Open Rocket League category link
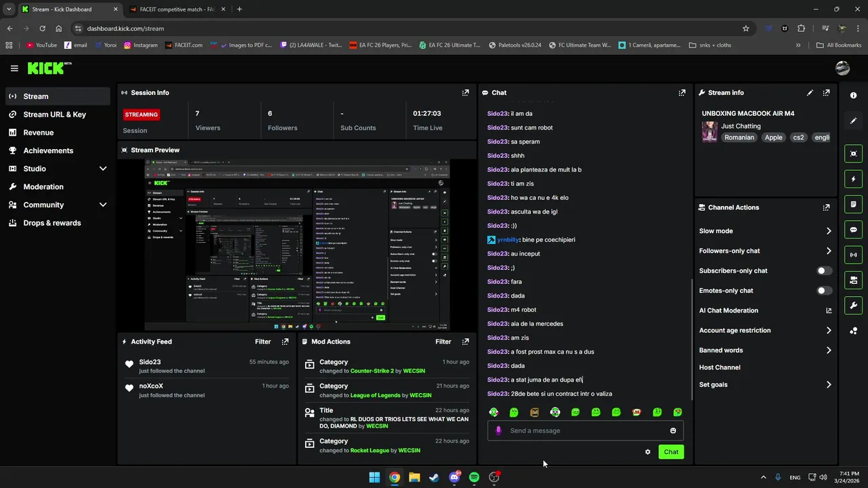868x488 pixels. pos(370,450)
